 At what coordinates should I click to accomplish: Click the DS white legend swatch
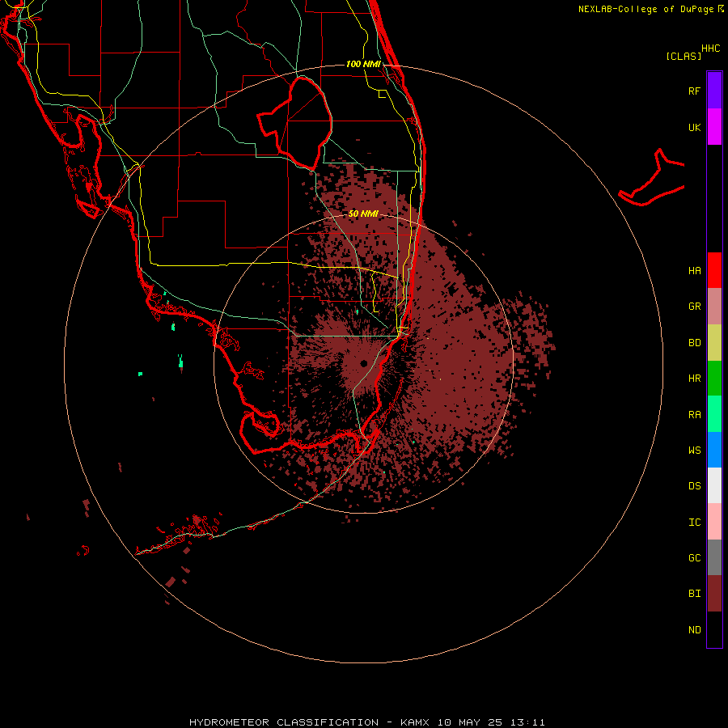click(714, 485)
